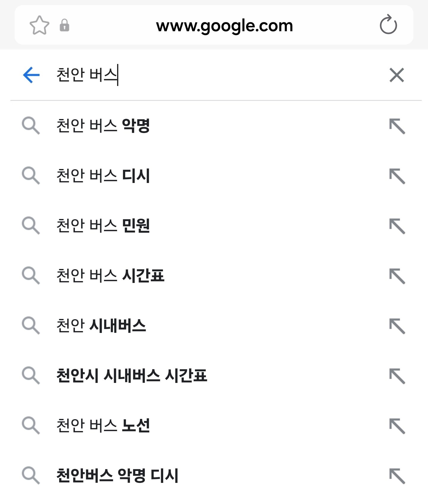Clear the search text with the X
The width and height of the screenshot is (428, 504).
click(397, 75)
